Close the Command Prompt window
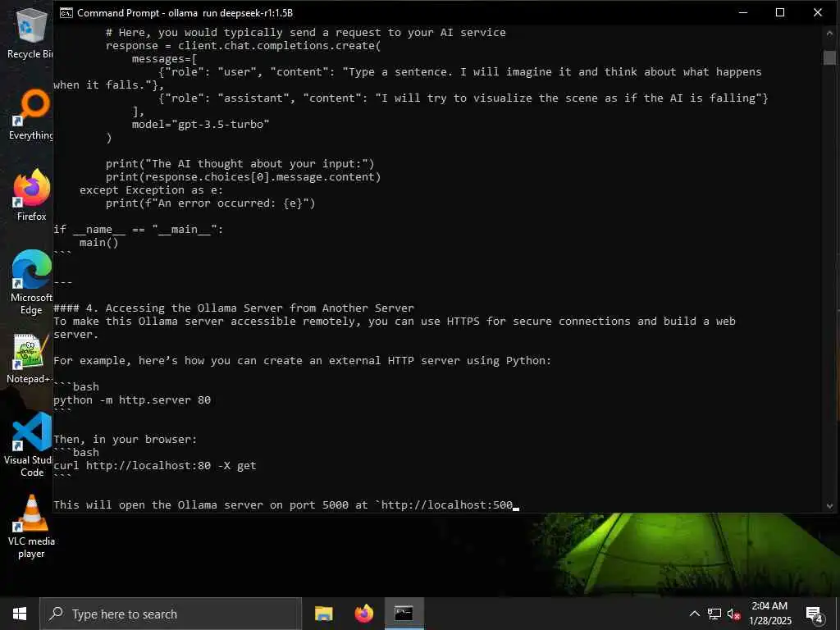This screenshot has height=630, width=840. [x=818, y=13]
